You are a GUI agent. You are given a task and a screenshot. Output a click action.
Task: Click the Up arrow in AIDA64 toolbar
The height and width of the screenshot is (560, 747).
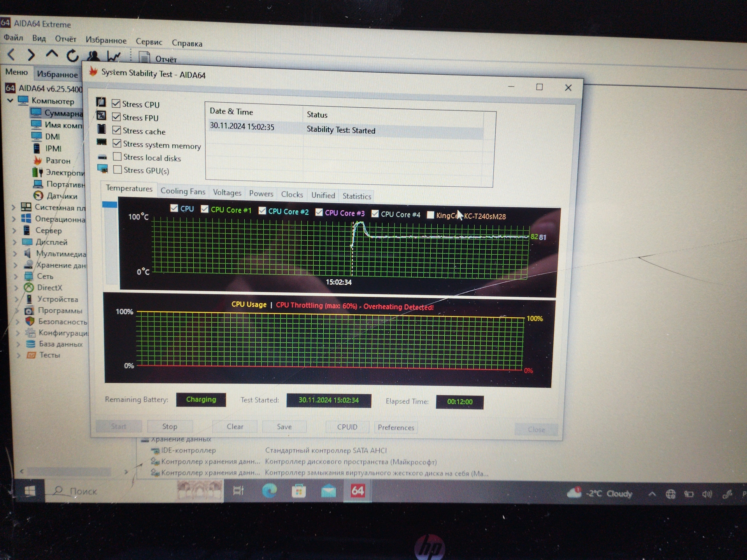pos(52,54)
